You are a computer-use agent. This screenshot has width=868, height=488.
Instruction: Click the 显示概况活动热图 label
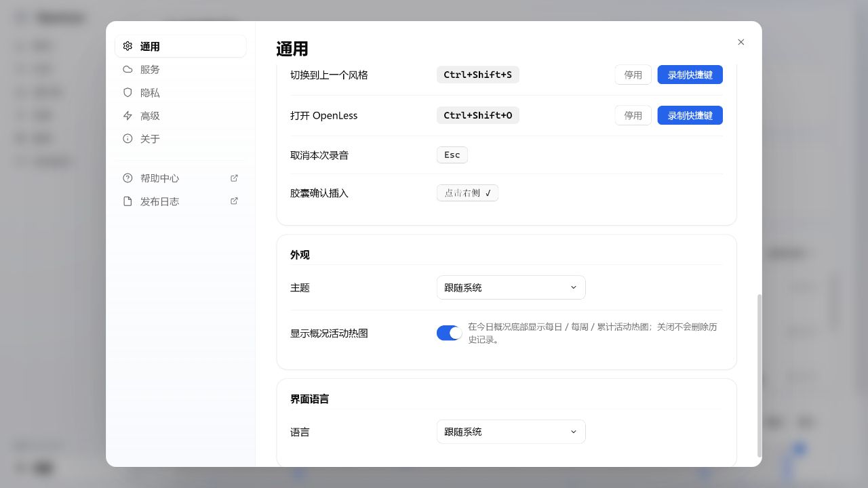[329, 333]
